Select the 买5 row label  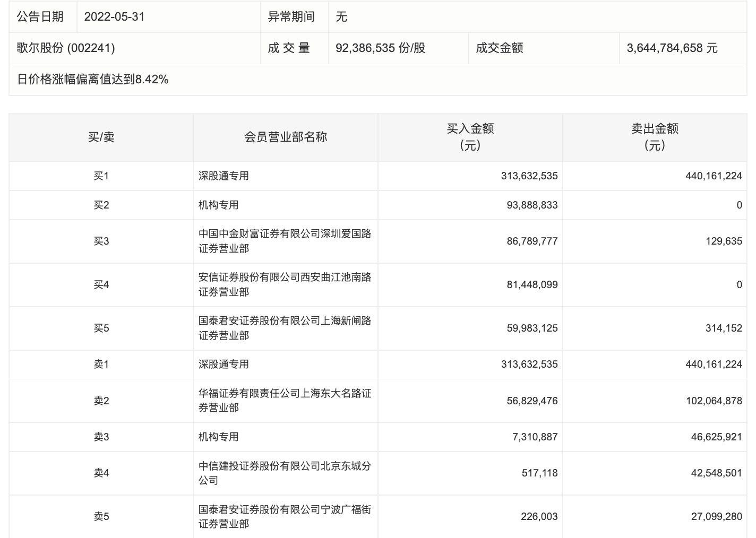pos(101,328)
